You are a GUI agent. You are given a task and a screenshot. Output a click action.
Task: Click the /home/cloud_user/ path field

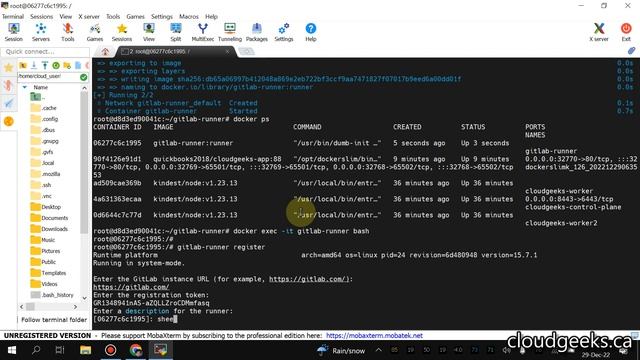point(48,76)
